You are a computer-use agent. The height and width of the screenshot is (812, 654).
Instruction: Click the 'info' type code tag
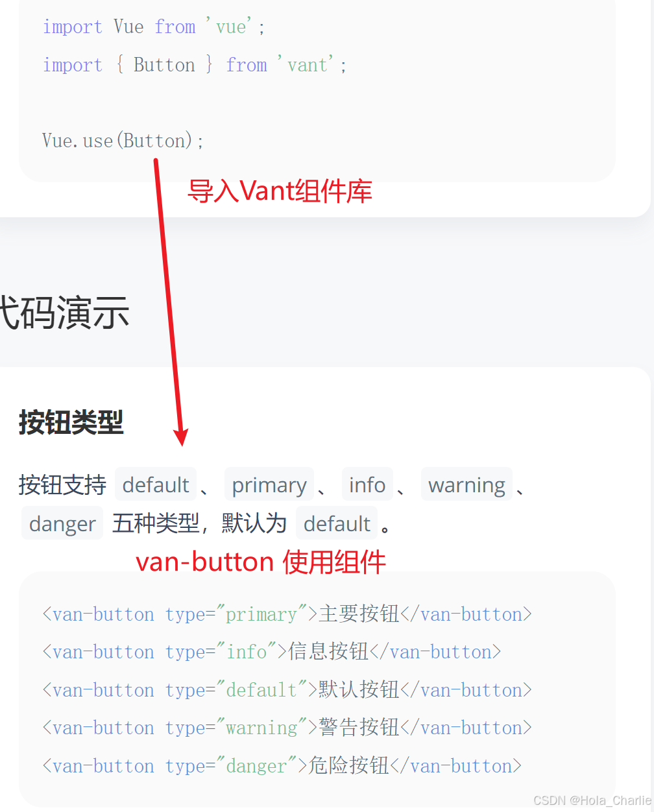pos(367,484)
